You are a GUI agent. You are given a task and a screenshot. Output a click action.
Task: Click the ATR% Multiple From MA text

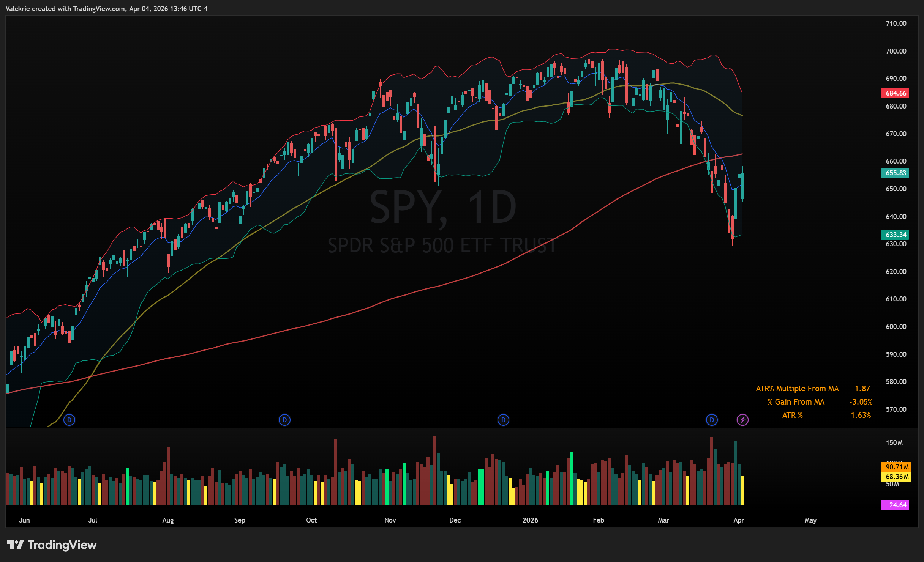coord(797,389)
